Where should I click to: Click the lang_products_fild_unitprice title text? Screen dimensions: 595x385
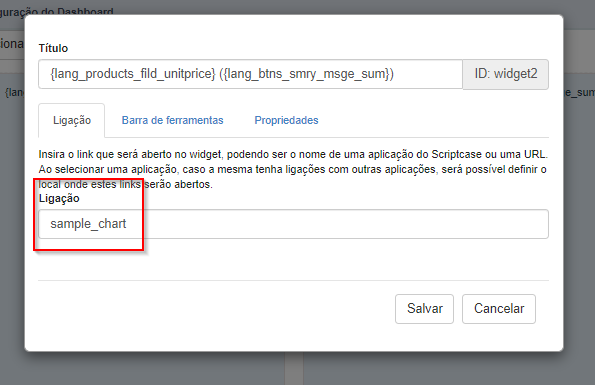(x=133, y=74)
